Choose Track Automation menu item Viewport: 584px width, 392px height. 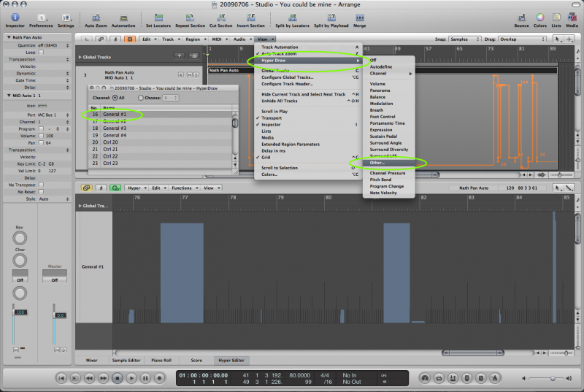tap(308, 47)
